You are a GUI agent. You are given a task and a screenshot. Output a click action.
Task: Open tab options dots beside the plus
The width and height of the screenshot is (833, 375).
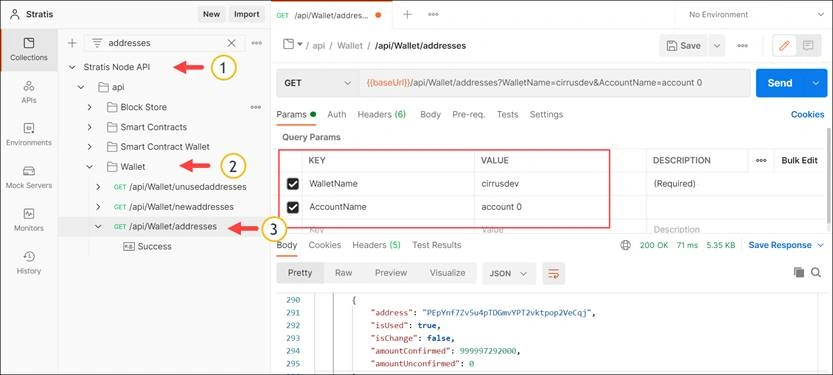pyautogui.click(x=434, y=14)
